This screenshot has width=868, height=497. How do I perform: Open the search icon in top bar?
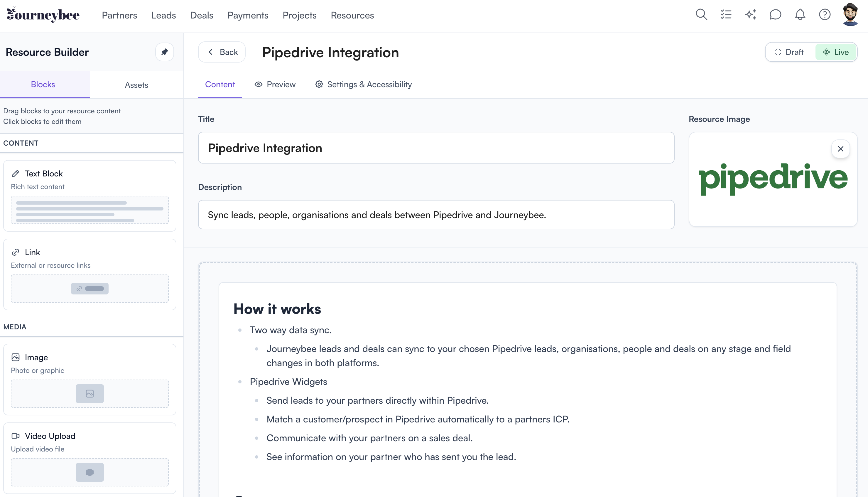701,15
